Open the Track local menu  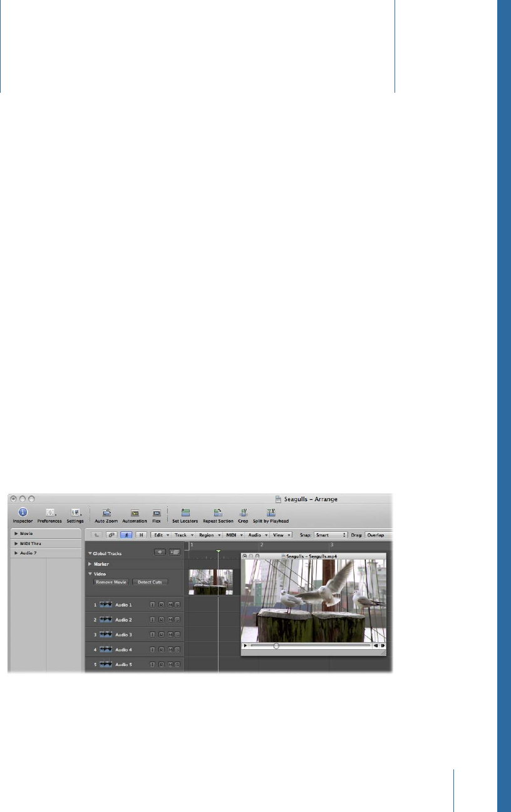click(184, 535)
